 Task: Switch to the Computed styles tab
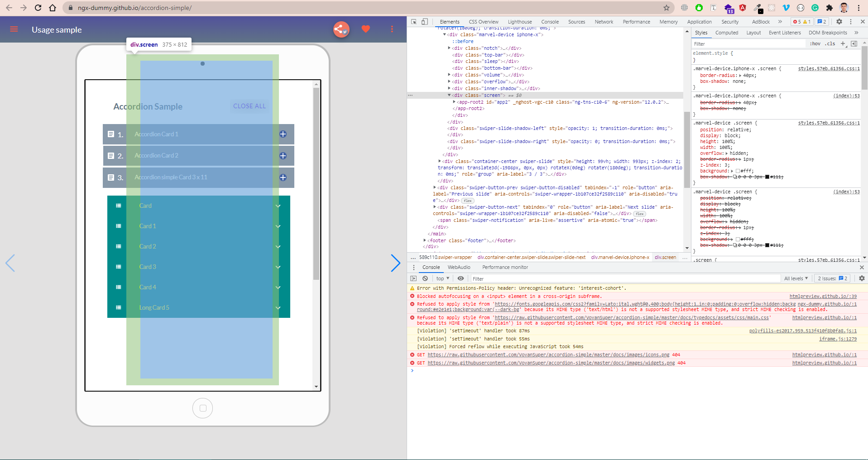pyautogui.click(x=727, y=33)
